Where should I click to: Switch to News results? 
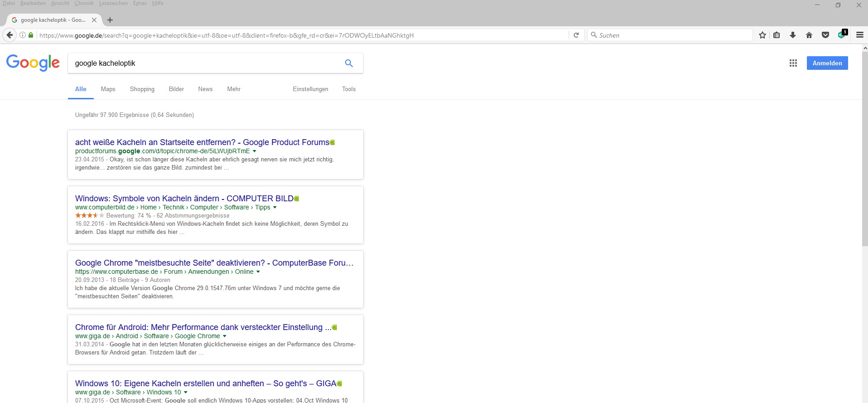[205, 89]
